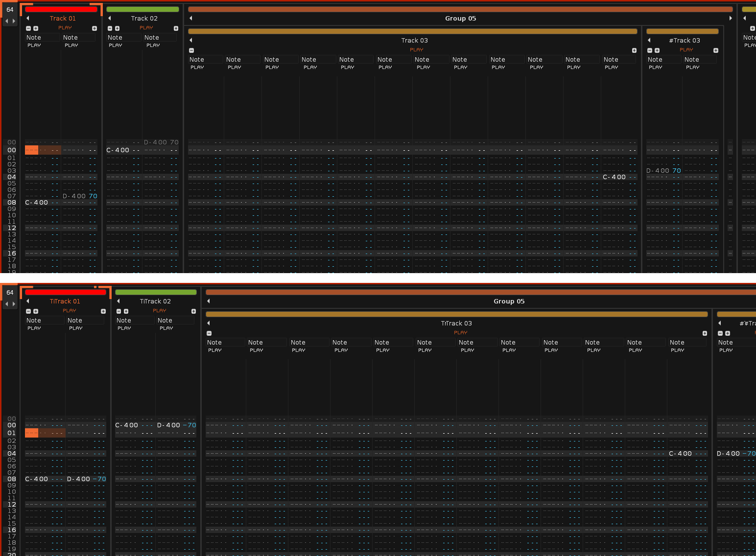This screenshot has width=756, height=556.
Task: Add a note column to Track 01
Action: (36, 28)
